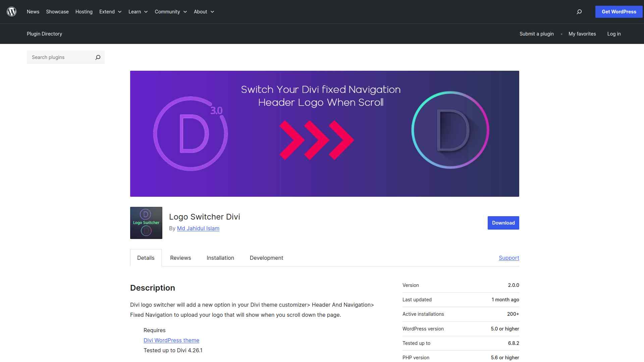The height and width of the screenshot is (362, 644).
Task: Select the Details tab
Action: [146, 258]
